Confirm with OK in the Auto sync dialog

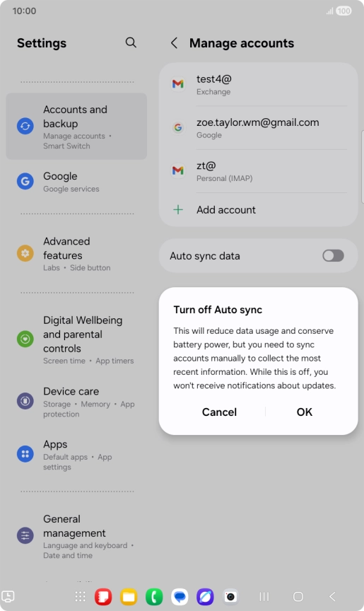[x=305, y=412]
